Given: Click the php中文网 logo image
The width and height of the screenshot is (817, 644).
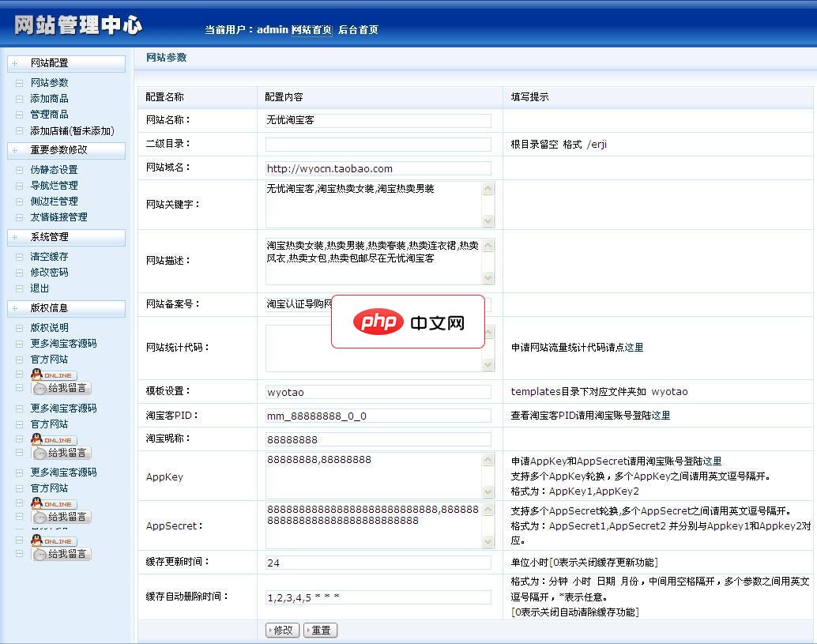Looking at the screenshot, I should pyautogui.click(x=408, y=322).
